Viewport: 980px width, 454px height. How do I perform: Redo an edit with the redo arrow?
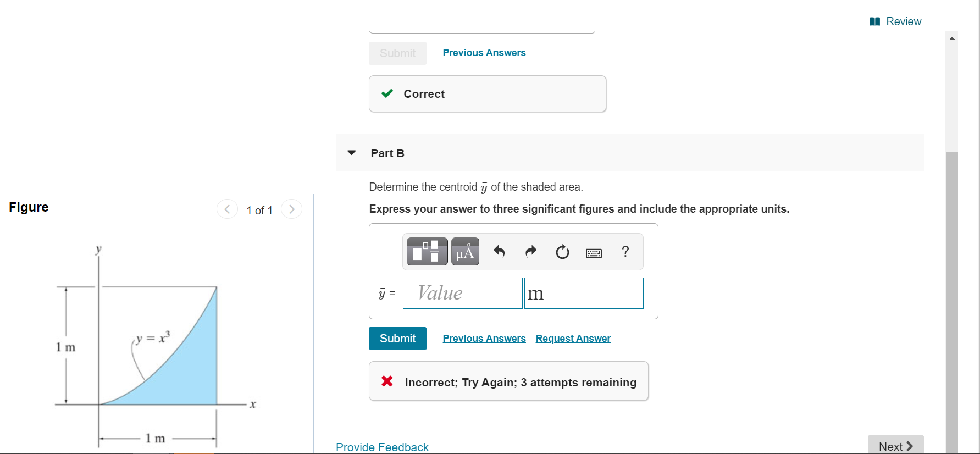[x=530, y=252]
